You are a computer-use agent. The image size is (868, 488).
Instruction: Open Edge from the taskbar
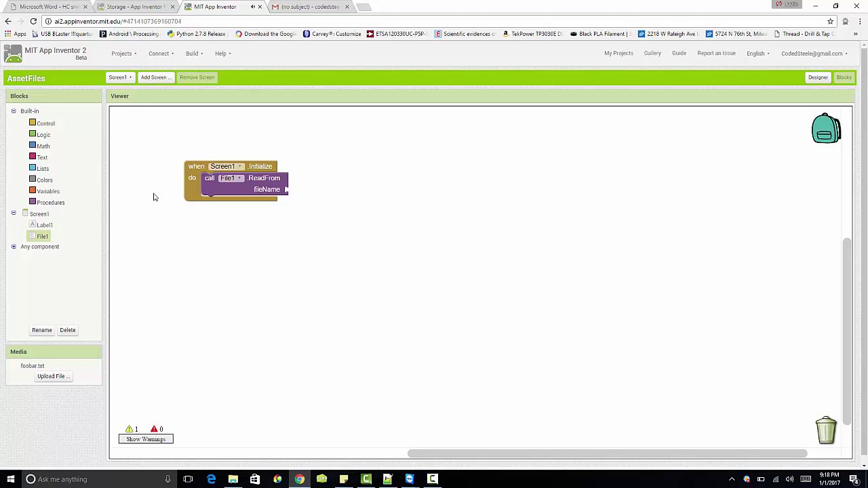coord(211,479)
